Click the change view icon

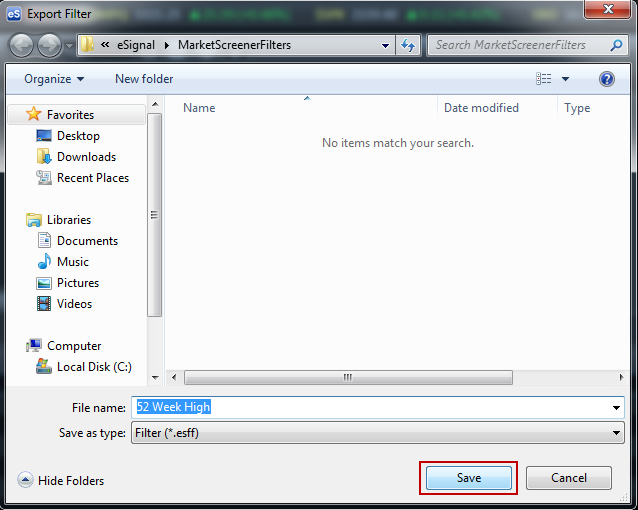coord(544,79)
